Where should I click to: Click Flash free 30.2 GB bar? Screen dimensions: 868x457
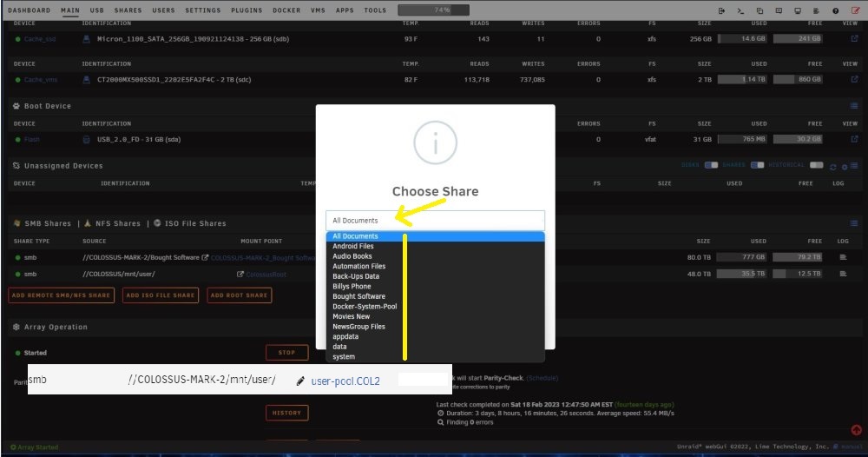pyautogui.click(x=798, y=139)
